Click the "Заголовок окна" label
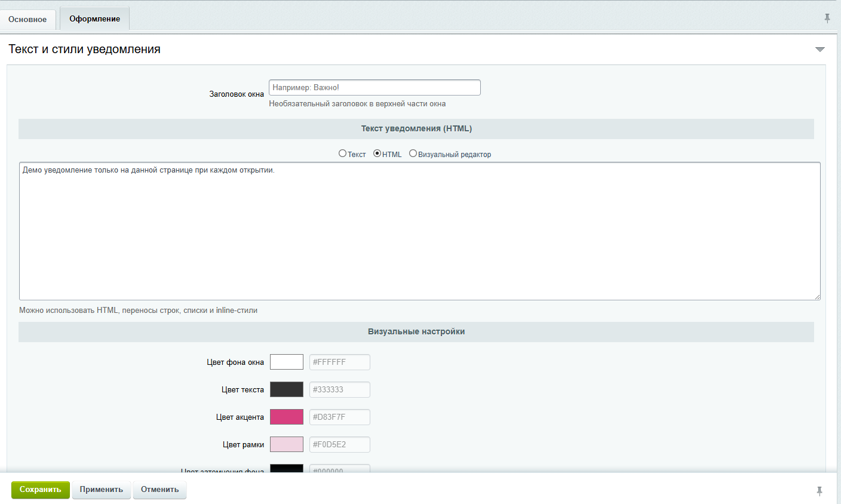 (237, 94)
